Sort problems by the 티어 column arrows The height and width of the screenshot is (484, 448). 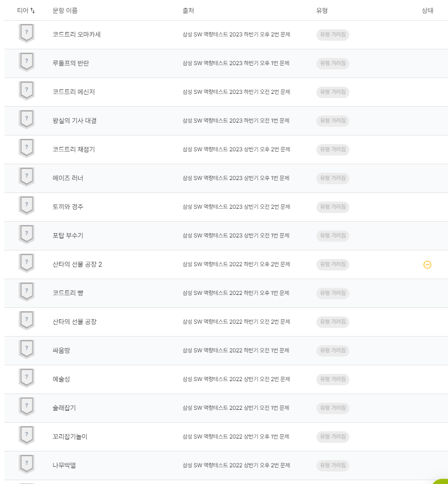click(33, 11)
